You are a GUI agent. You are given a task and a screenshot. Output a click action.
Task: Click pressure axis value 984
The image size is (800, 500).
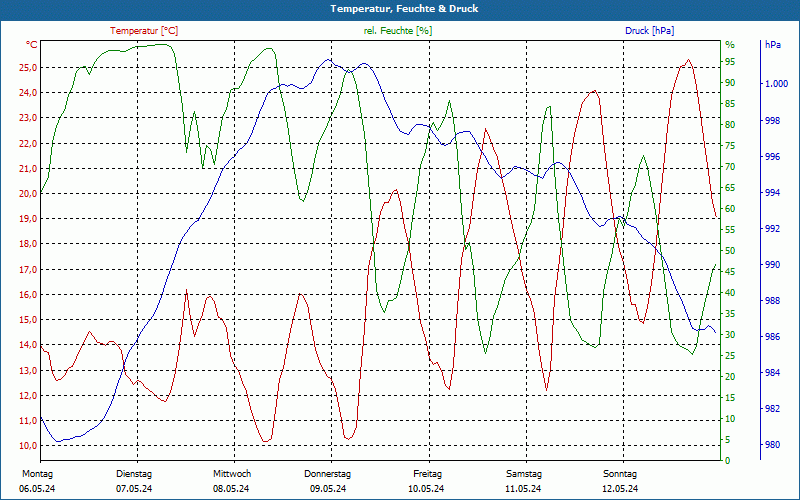772,373
